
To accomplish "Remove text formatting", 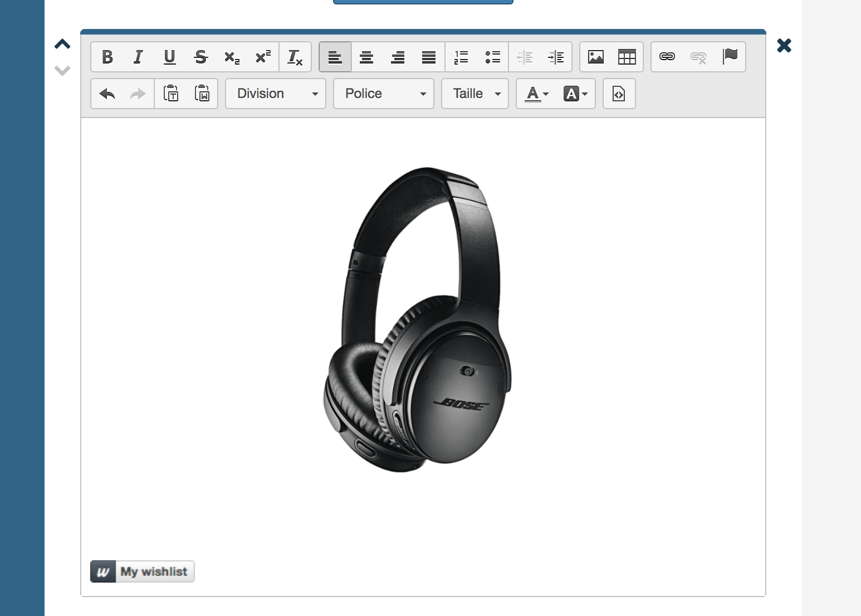I will click(295, 57).
